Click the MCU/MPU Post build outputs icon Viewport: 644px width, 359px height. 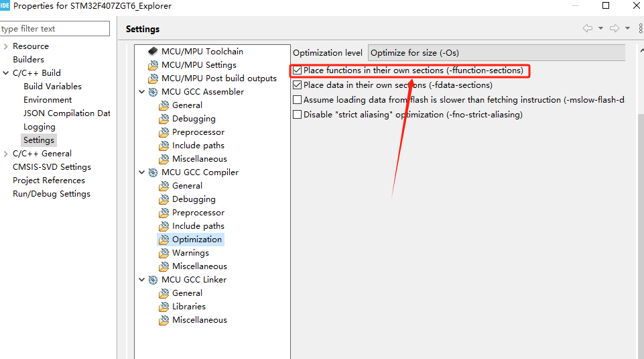(153, 78)
